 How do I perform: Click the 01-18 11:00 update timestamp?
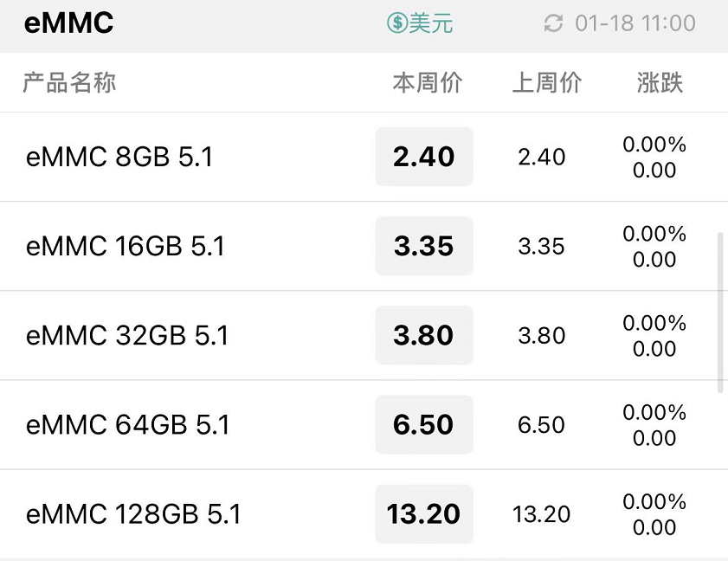[635, 23]
